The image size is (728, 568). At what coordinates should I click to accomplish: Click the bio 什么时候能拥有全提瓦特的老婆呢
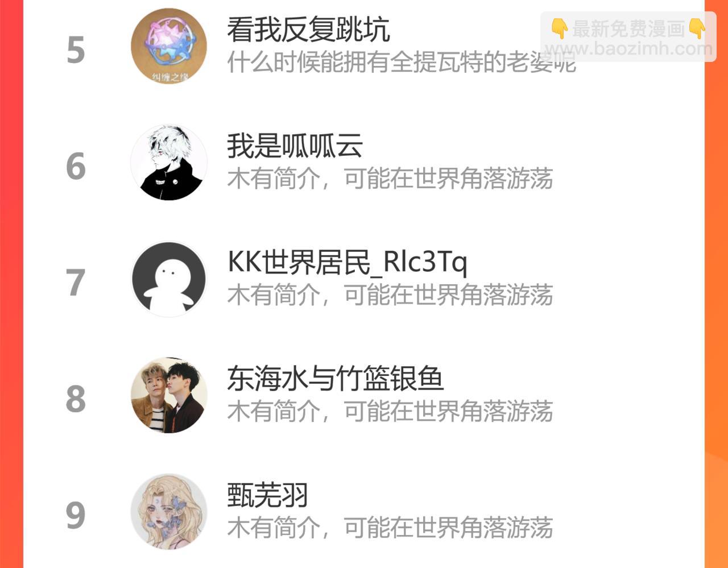click(x=402, y=62)
